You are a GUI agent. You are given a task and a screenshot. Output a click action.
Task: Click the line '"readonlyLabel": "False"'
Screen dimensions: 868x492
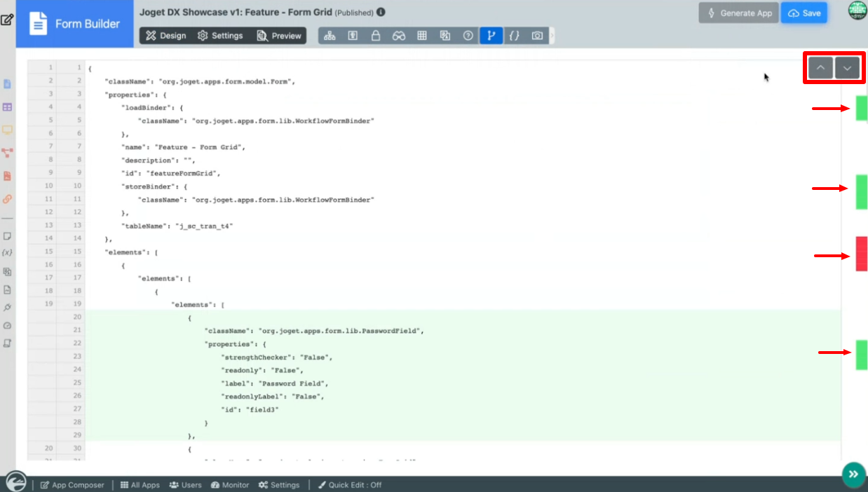(x=272, y=396)
